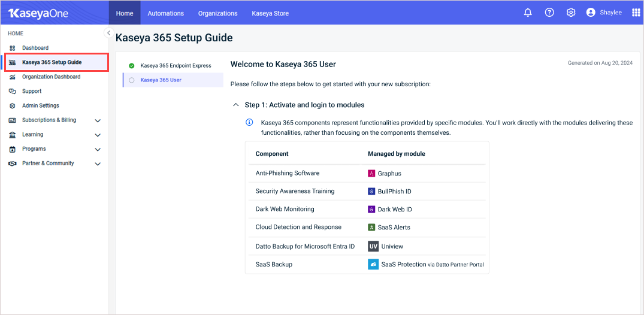Open the settings gear icon
This screenshot has height=315, width=644.
coord(571,13)
